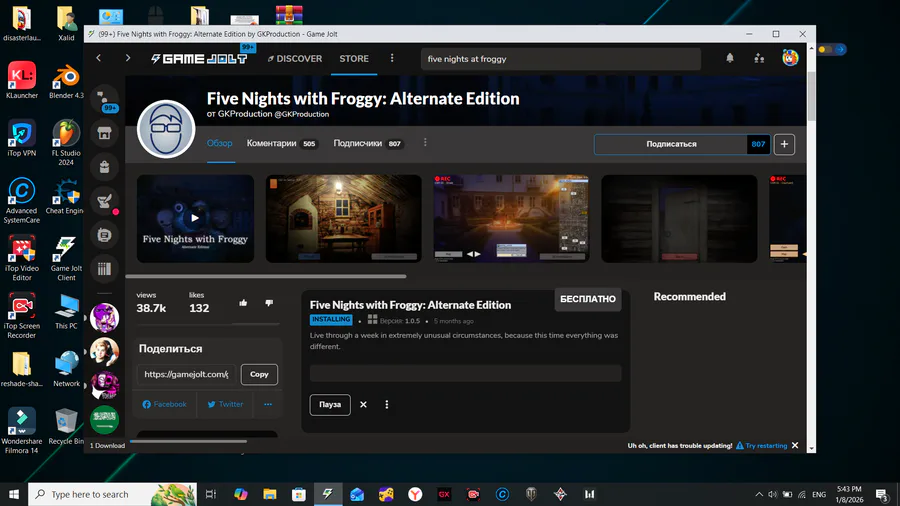Open Yandex browser from the taskbar

pos(415,494)
